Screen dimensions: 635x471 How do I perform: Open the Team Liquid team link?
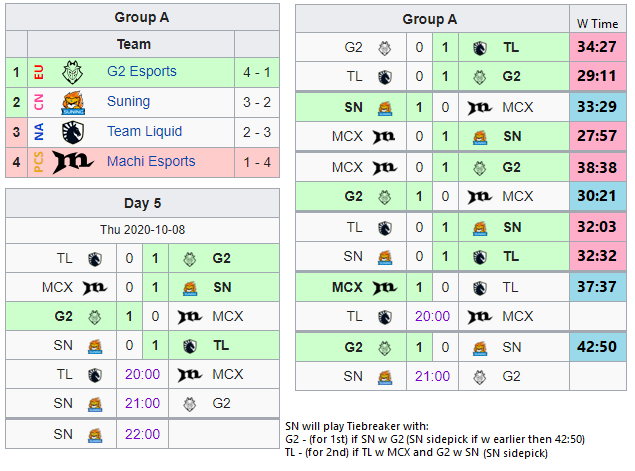145,131
